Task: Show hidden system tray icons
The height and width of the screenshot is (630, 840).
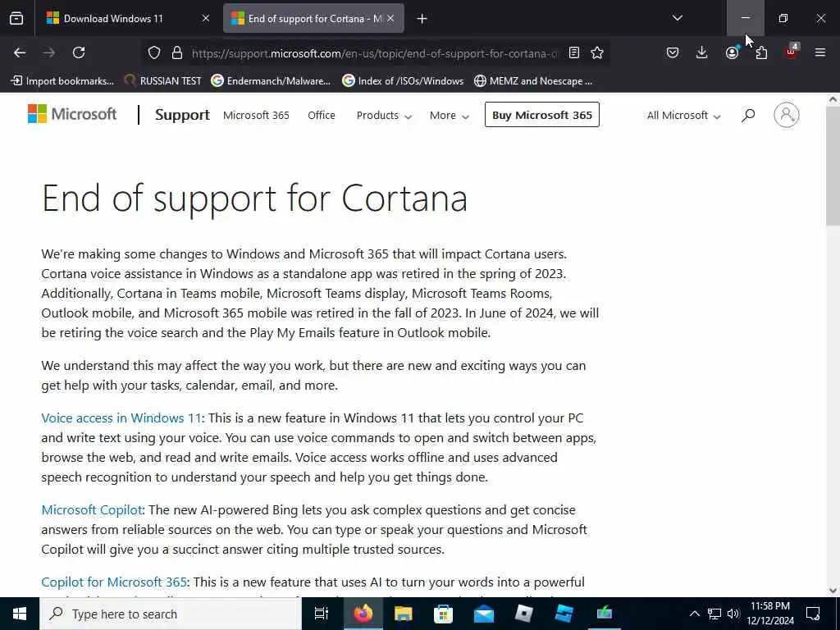Action: [694, 614]
